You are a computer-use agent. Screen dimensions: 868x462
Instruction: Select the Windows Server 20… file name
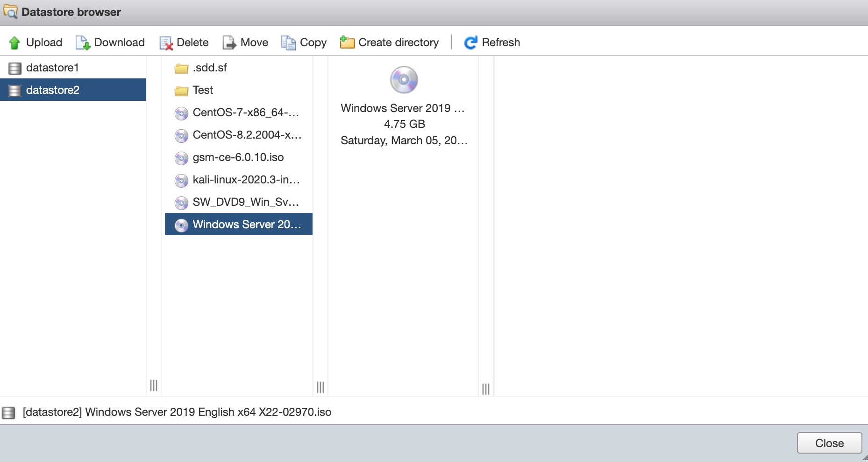click(247, 224)
